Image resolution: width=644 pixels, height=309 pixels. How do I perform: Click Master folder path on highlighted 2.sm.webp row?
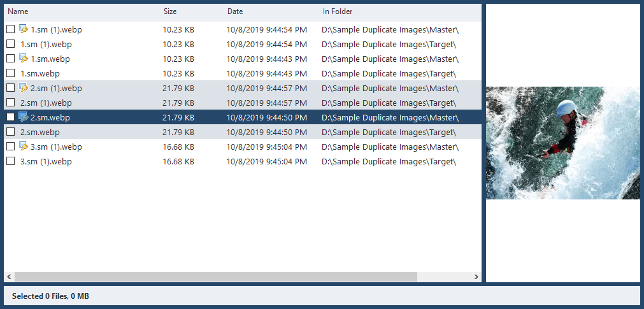click(x=390, y=117)
